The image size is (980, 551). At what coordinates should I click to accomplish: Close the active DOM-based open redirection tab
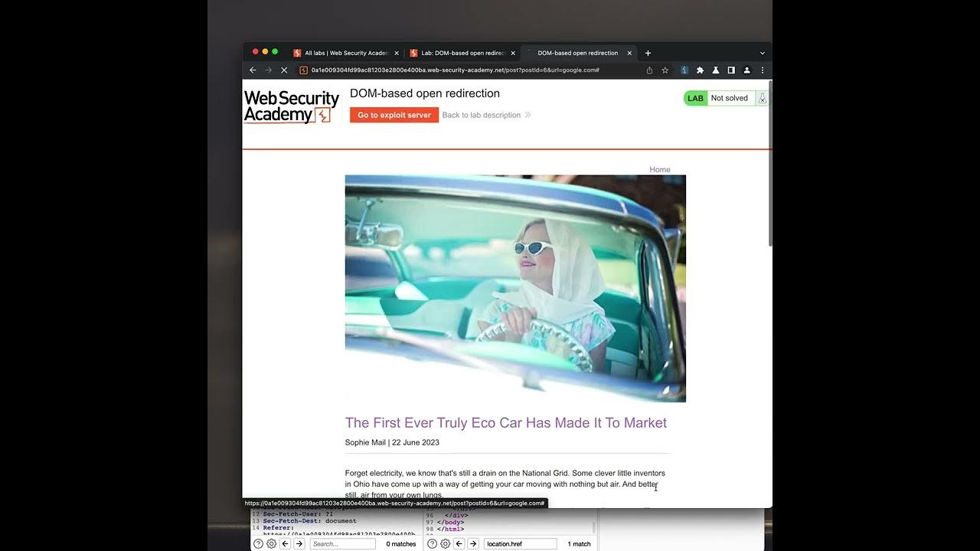click(629, 53)
